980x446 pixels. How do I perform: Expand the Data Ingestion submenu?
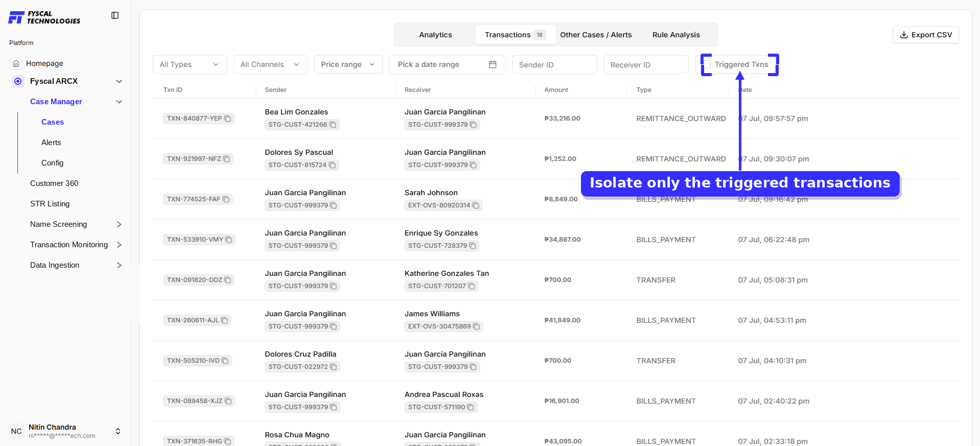coord(119,265)
